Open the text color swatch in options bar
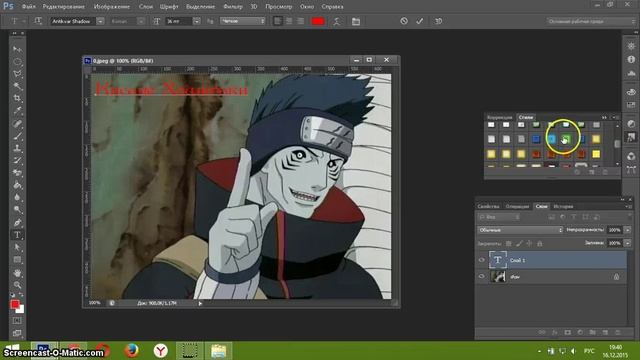Screen dimensions: 640x360 (318, 21)
